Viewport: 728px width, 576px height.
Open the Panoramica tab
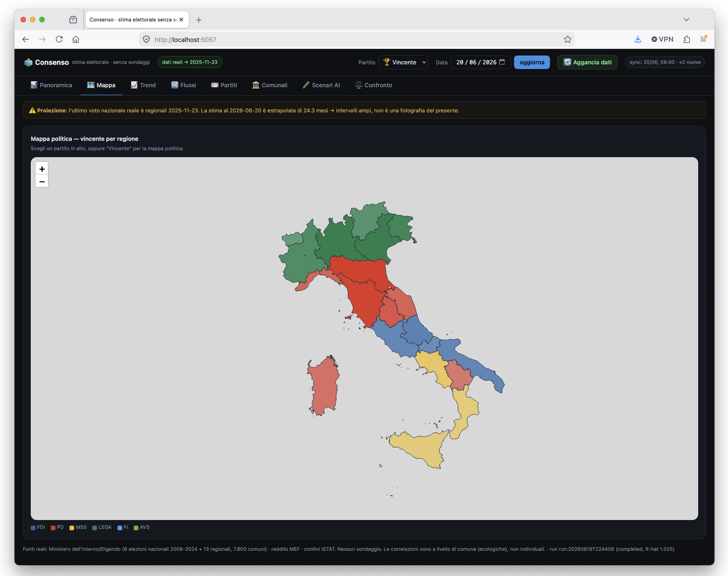pyautogui.click(x=51, y=85)
